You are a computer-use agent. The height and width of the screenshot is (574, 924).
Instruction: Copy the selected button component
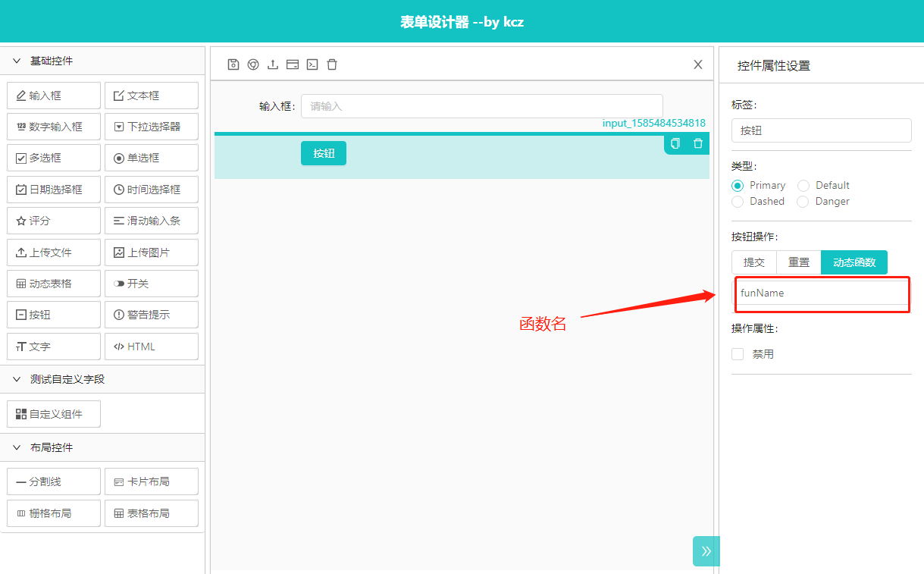[675, 143]
